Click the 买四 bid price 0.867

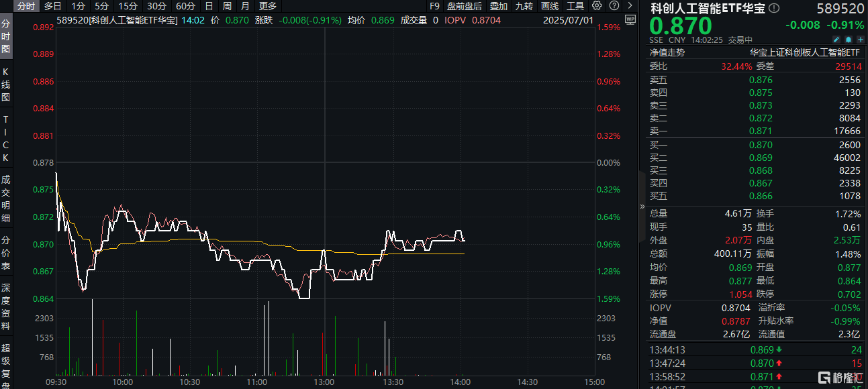pos(761,183)
